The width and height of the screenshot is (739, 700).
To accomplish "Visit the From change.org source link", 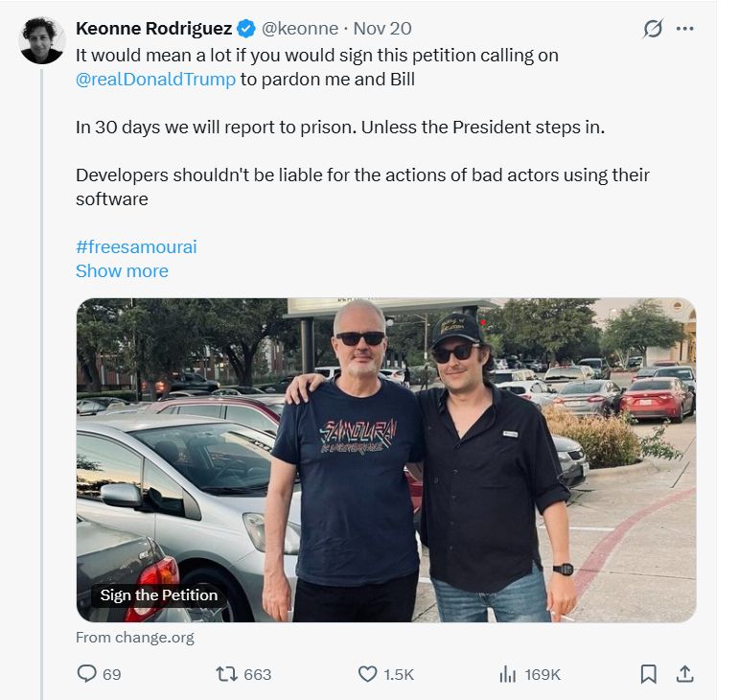I will pyautogui.click(x=134, y=637).
